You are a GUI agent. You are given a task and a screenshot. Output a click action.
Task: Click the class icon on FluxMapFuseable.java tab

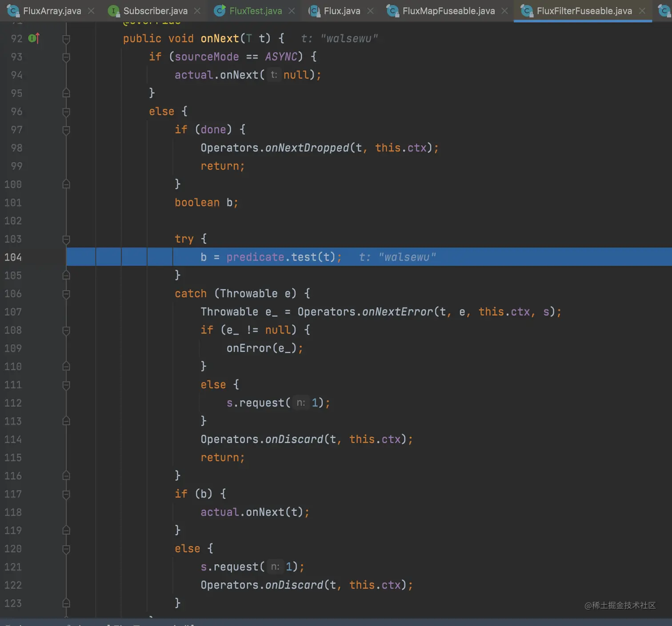(x=392, y=11)
